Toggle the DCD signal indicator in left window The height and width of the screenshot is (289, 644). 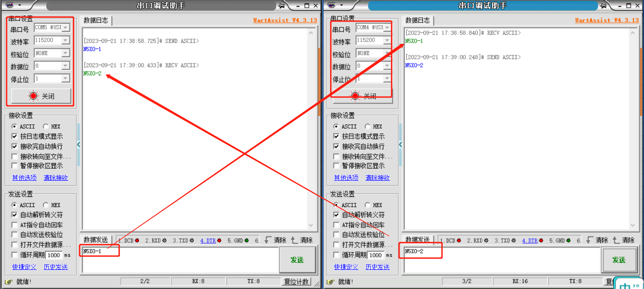pyautogui.click(x=137, y=240)
